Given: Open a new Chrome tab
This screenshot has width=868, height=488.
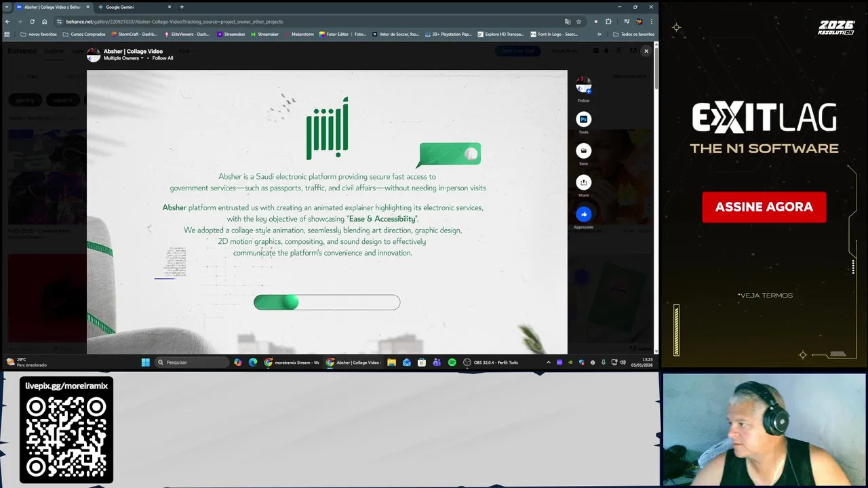Looking at the screenshot, I should [x=182, y=7].
